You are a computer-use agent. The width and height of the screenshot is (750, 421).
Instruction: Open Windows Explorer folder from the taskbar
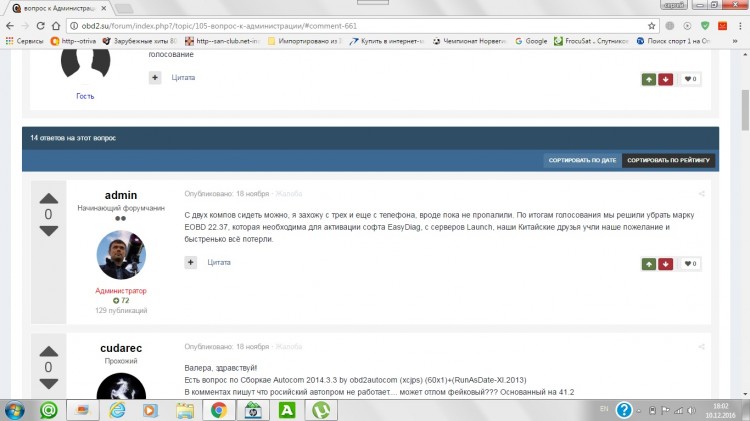click(184, 410)
